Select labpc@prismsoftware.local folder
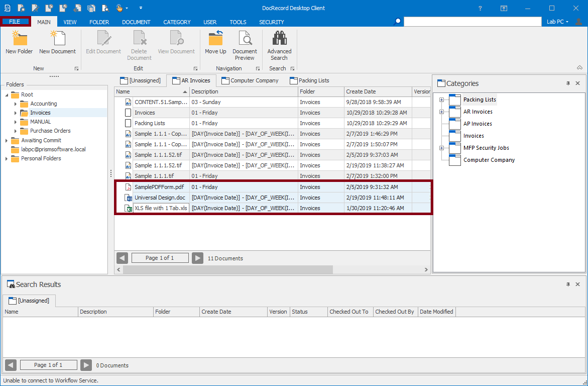The width and height of the screenshot is (588, 386). (x=53, y=149)
